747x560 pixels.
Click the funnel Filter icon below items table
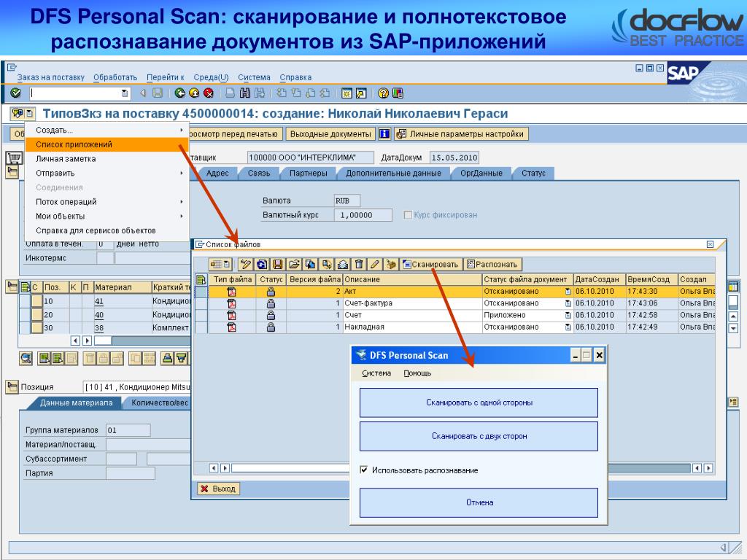pyautogui.click(x=182, y=358)
